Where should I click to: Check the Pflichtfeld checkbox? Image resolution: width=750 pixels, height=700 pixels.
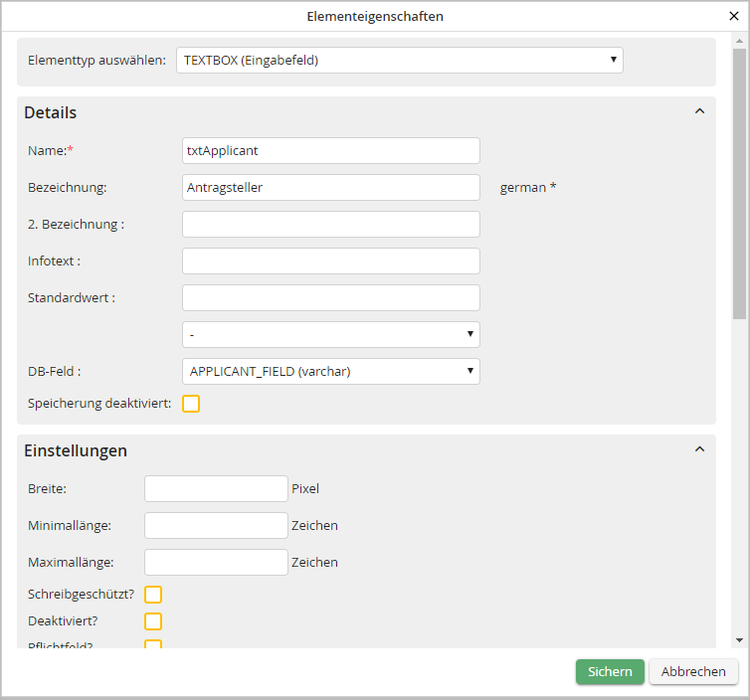point(153,645)
